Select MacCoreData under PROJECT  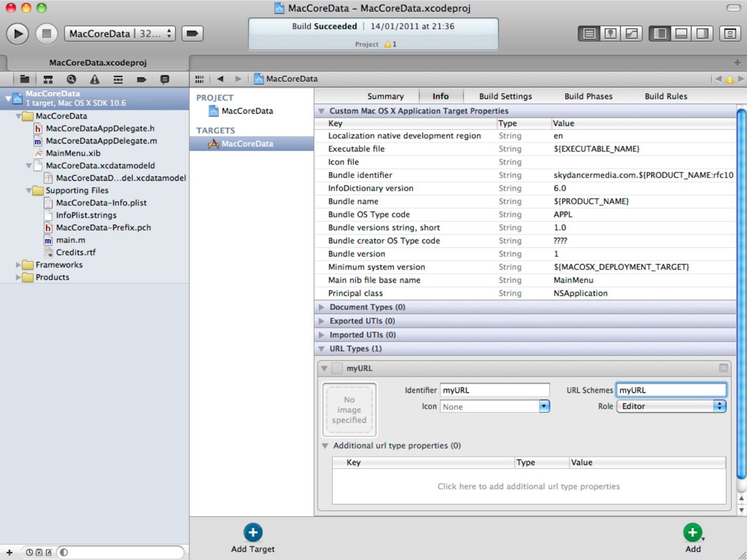click(247, 111)
